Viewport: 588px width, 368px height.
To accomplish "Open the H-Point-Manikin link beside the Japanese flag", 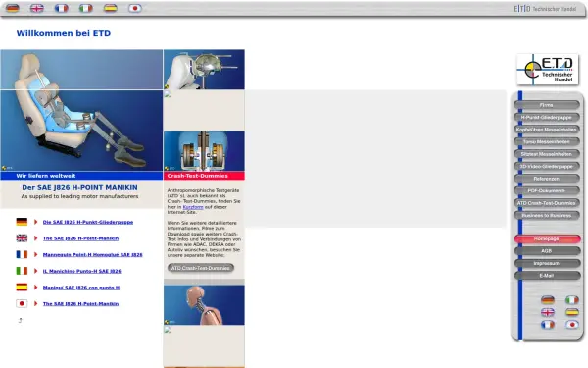I will (x=80, y=304).
